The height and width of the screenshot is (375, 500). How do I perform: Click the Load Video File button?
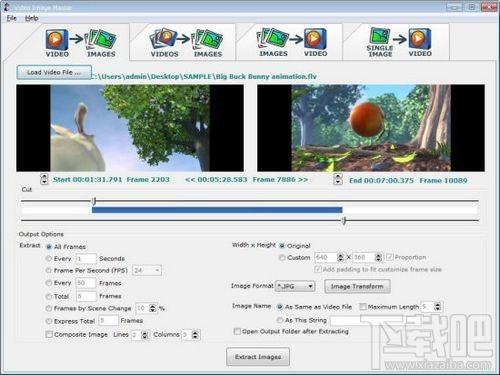(54, 72)
